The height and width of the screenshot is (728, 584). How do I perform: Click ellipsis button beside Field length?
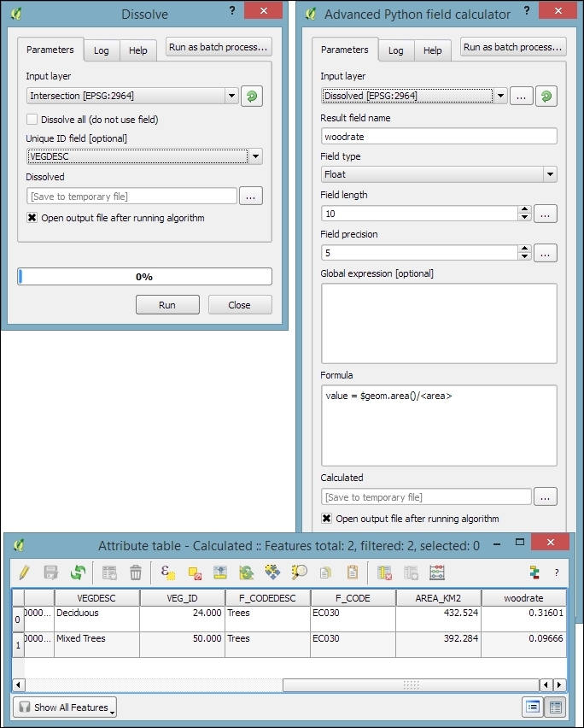click(x=546, y=214)
